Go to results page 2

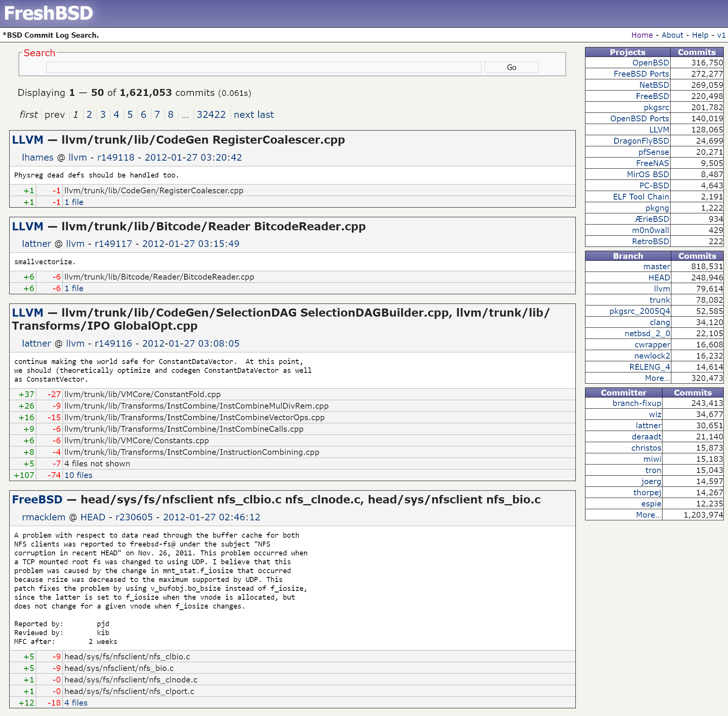pyautogui.click(x=89, y=115)
